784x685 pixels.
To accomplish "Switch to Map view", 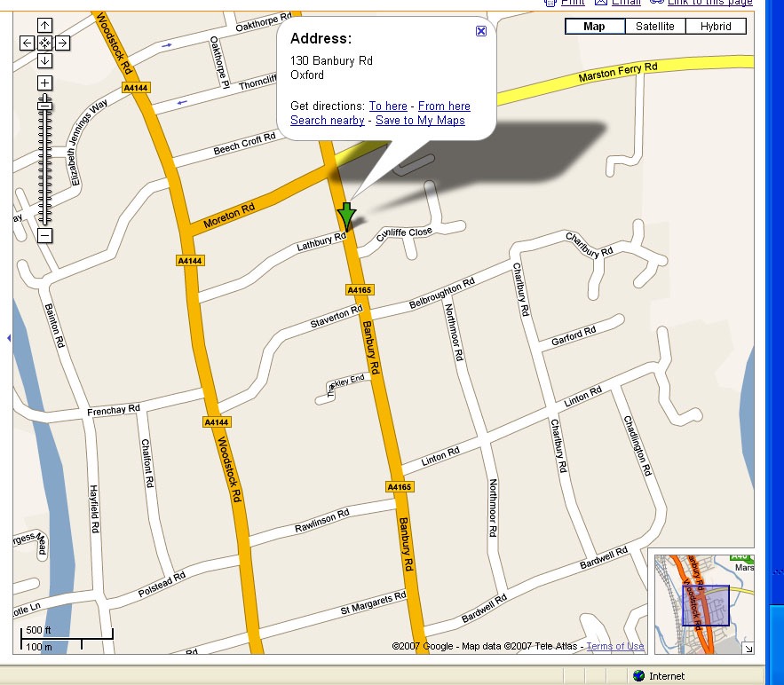I will 595,26.
